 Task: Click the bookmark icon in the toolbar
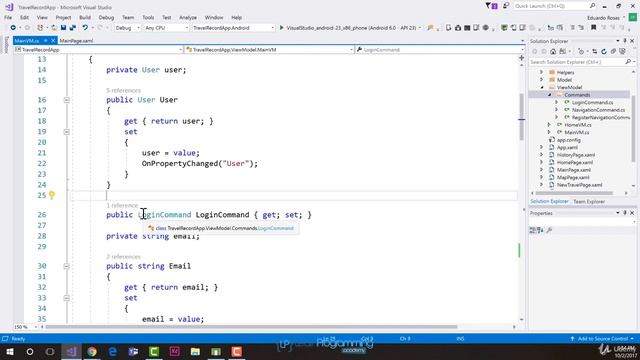click(x=593, y=28)
